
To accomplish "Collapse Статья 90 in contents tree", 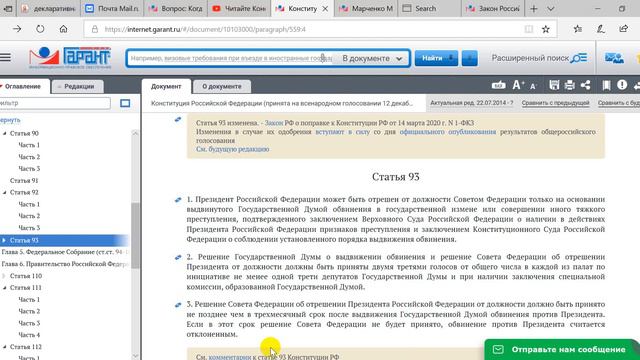I will pos(5,133).
